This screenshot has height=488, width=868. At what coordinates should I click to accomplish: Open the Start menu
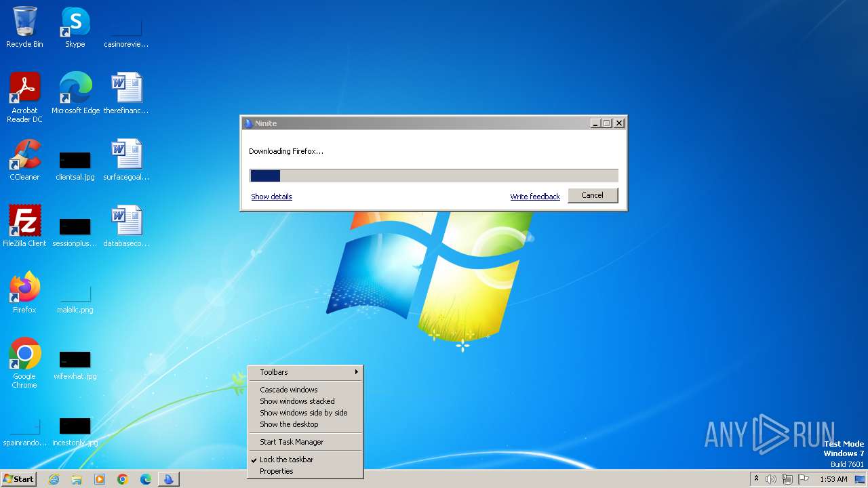pyautogui.click(x=19, y=479)
